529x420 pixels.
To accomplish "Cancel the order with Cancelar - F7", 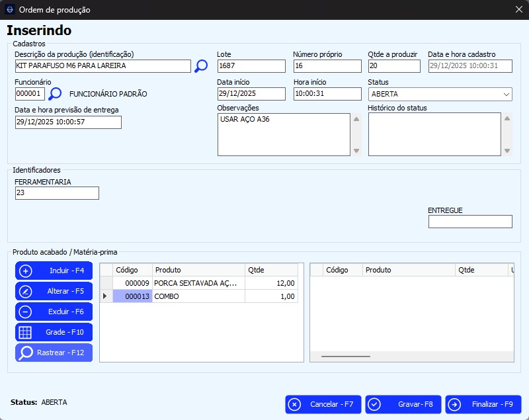I will 323,404.
